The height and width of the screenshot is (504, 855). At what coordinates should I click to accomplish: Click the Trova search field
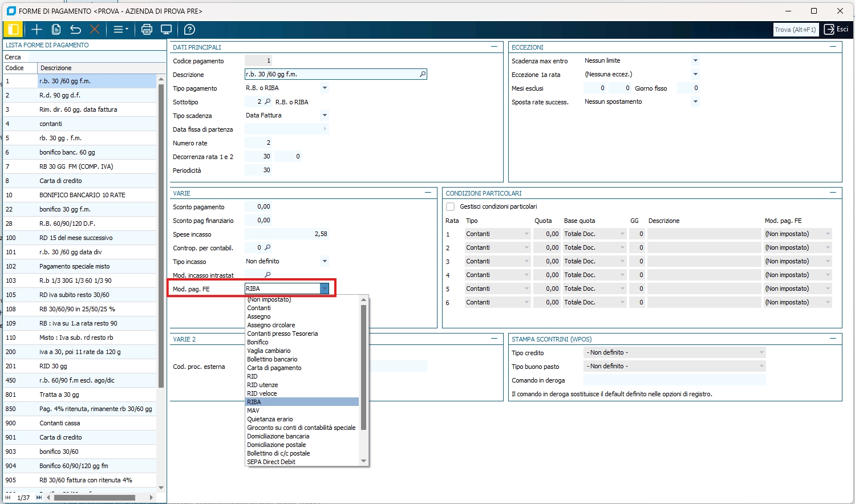pos(795,30)
